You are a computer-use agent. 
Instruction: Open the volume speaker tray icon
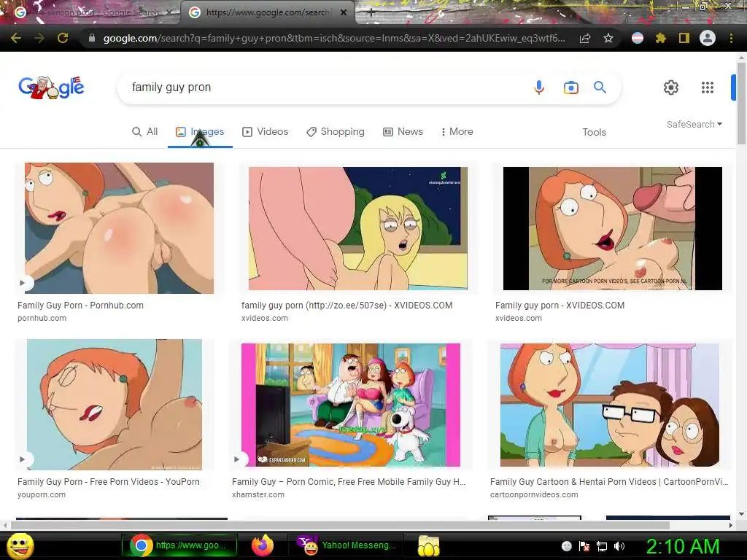click(619, 546)
